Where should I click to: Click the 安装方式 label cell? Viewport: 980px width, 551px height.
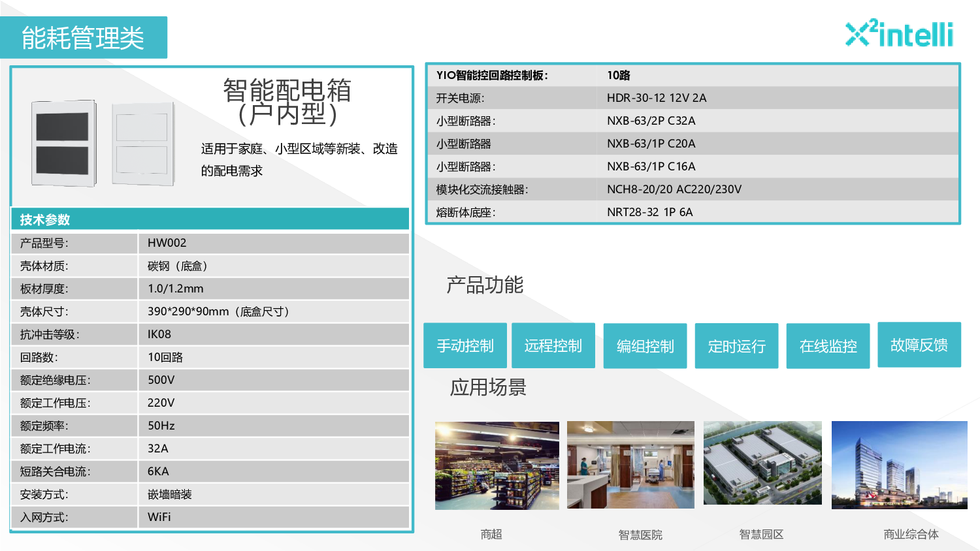[x=74, y=494]
